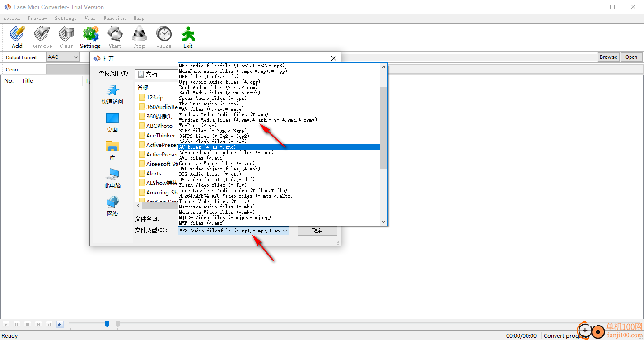Click the No. column header
Screen dimensions: 644x340
pos(9,81)
